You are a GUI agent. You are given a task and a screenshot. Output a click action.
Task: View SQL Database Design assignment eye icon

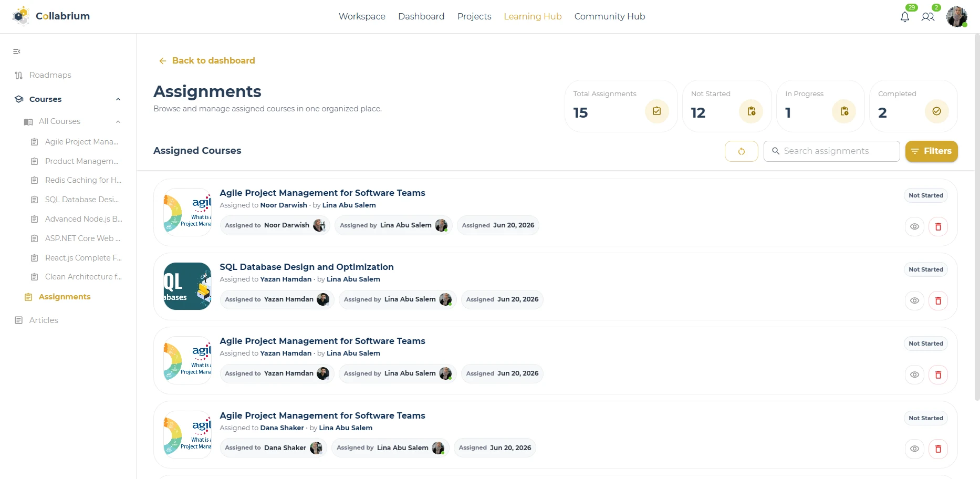point(914,301)
